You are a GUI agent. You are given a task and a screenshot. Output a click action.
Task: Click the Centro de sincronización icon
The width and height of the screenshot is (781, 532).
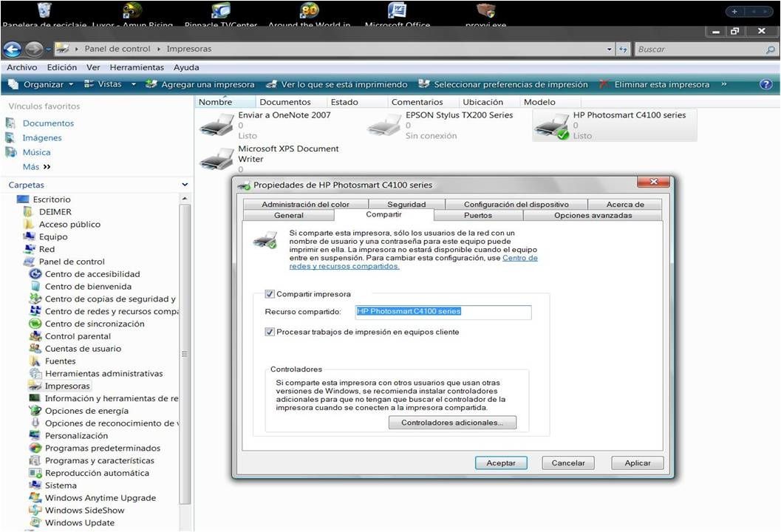tap(35, 324)
